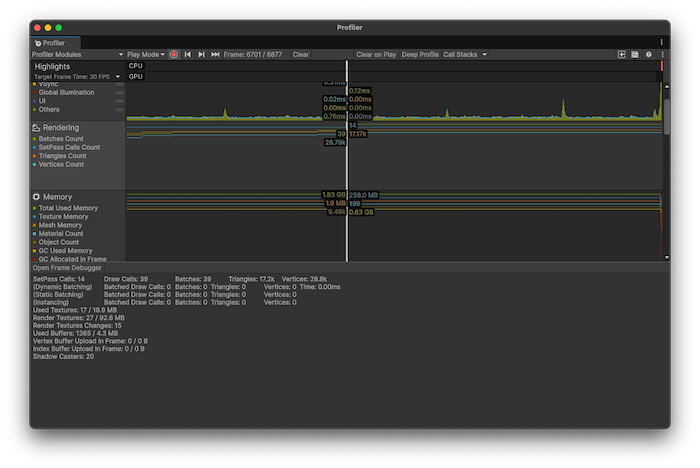Click the Save profiler data icon
This screenshot has height=468, width=700.
coord(635,54)
